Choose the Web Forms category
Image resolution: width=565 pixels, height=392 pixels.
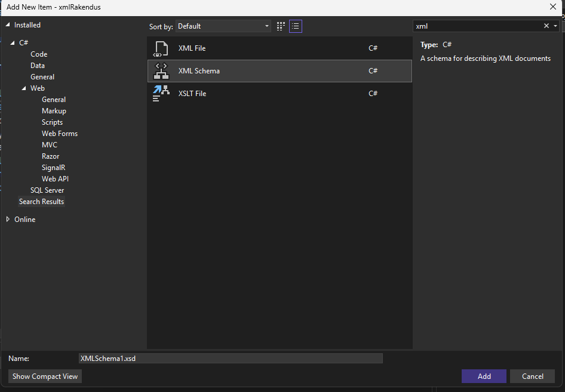(60, 134)
